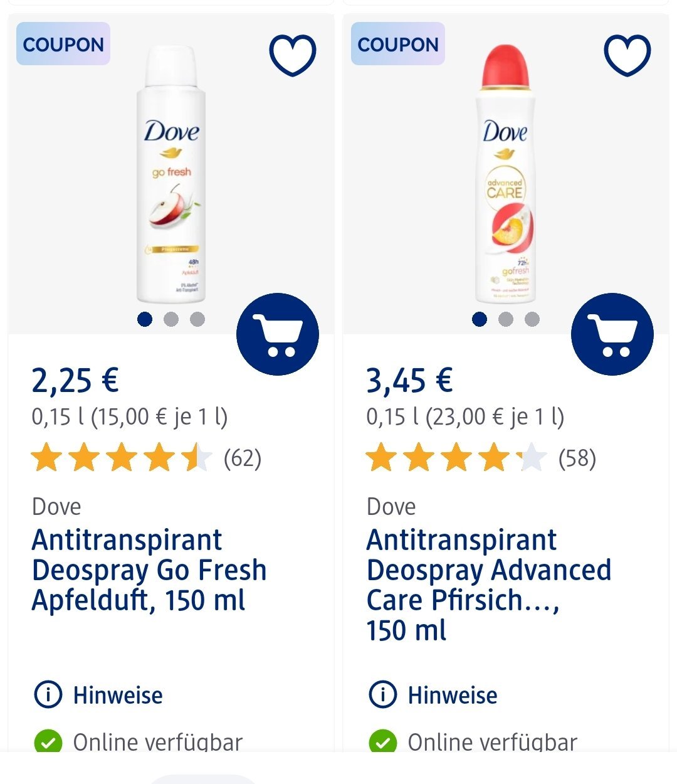Open the Go Fresh apple deospray image
Screen dimensions: 677x784
coord(171,176)
